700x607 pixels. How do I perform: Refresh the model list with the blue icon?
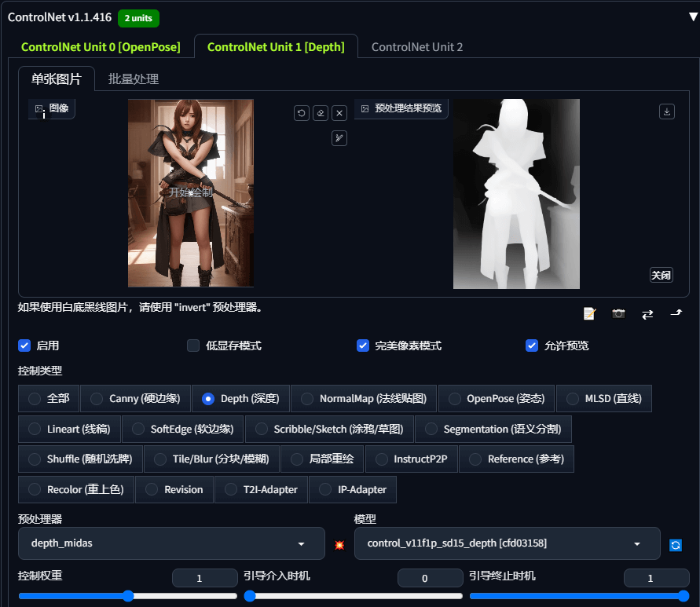pyautogui.click(x=675, y=544)
